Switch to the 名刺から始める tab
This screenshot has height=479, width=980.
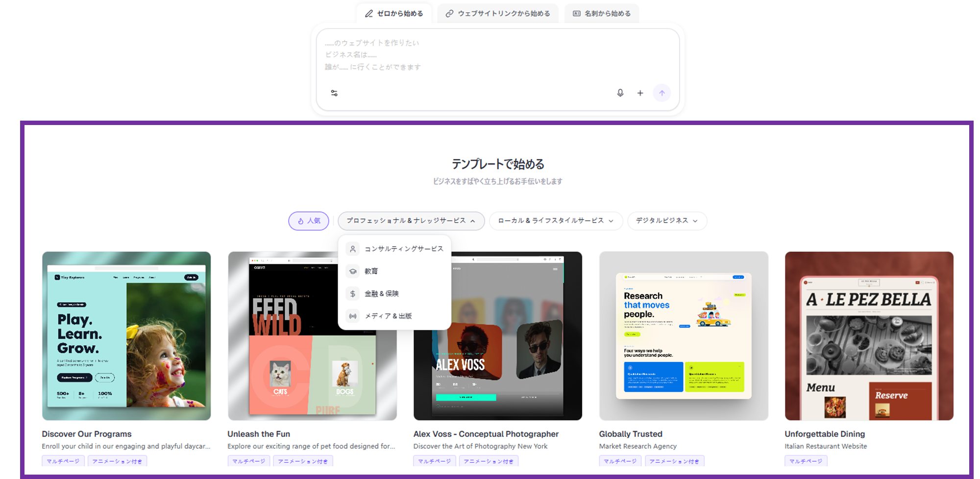tap(602, 14)
